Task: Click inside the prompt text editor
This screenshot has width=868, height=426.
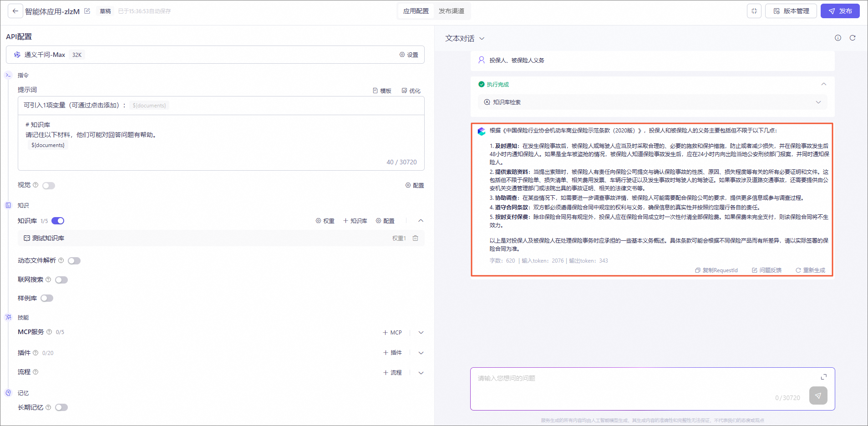Action: pyautogui.click(x=221, y=142)
